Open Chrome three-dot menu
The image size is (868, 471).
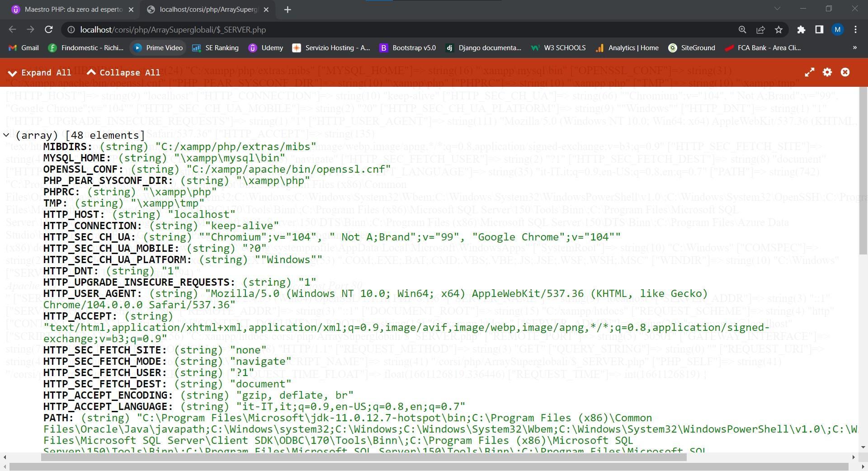[x=855, y=30]
